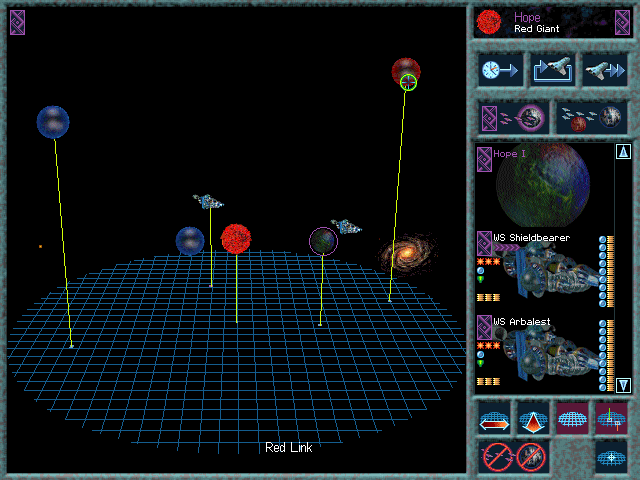Click the purple emblem at top-left of map
This screenshot has width=640, height=480.
(x=17, y=22)
